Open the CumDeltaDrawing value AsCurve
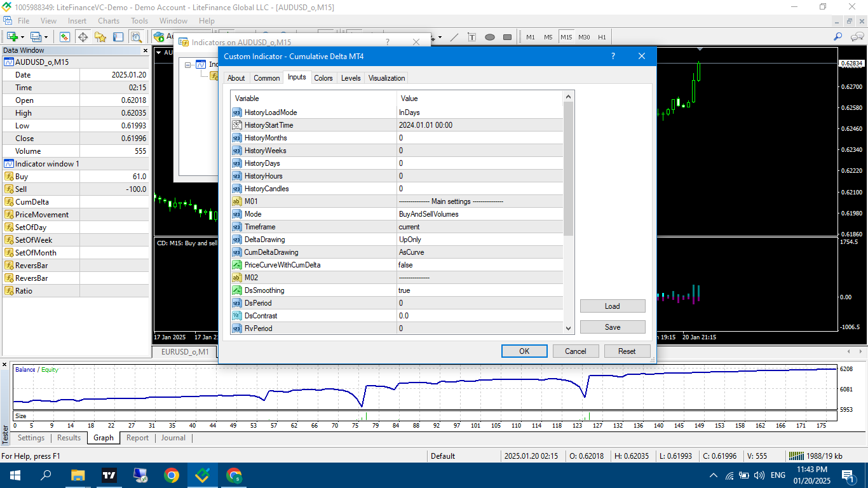The width and height of the screenshot is (868, 488). tap(480, 252)
